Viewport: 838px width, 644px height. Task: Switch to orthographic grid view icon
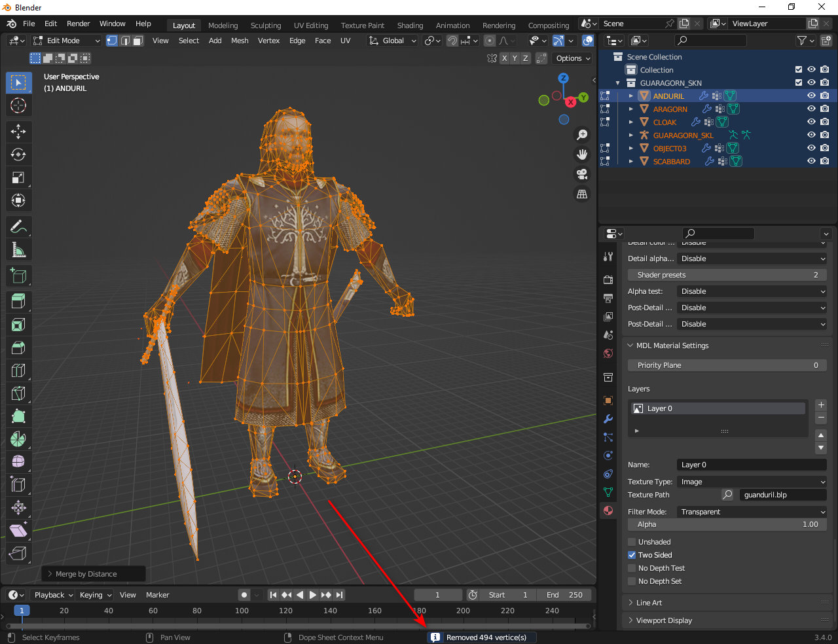(581, 194)
